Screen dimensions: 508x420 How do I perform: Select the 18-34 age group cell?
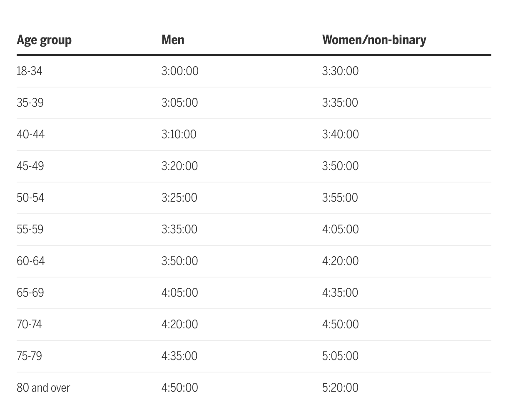30,71
